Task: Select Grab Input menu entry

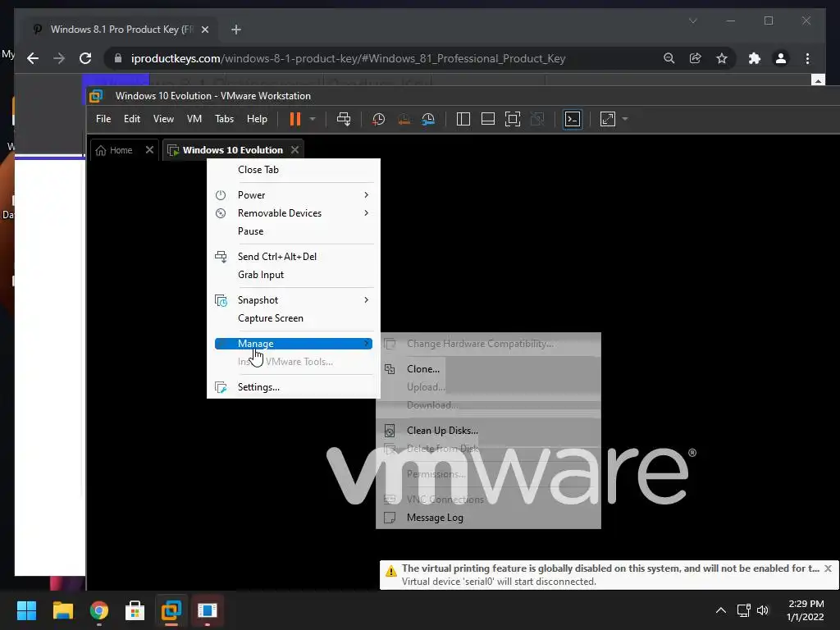Action: pos(294,275)
